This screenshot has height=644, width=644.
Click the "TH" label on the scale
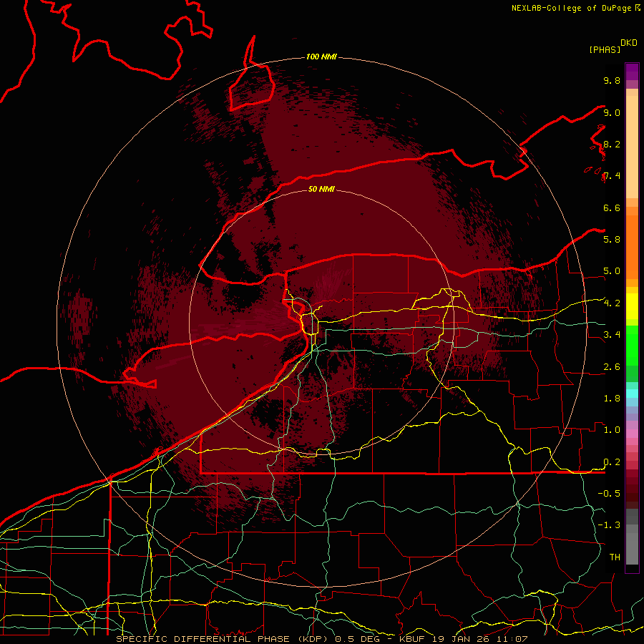pos(615,557)
